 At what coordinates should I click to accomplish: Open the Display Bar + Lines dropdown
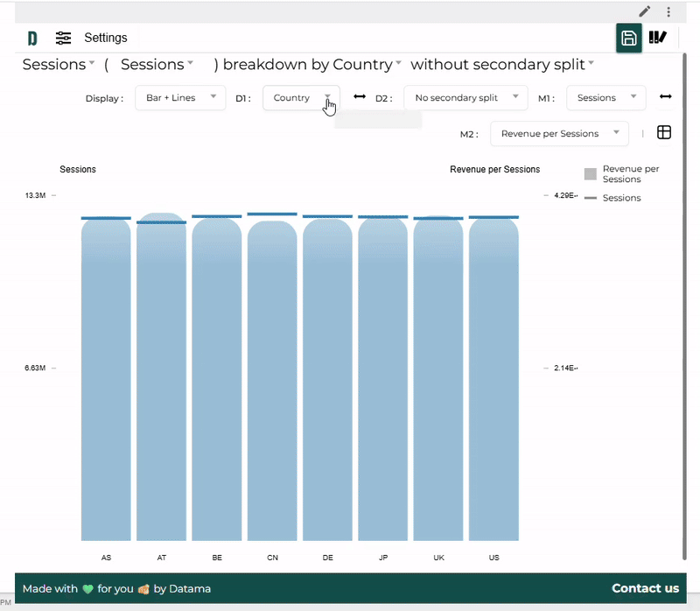[x=180, y=98]
